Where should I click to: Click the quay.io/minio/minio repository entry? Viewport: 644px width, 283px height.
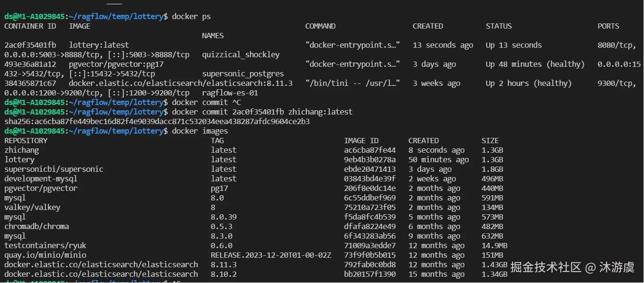coord(45,255)
